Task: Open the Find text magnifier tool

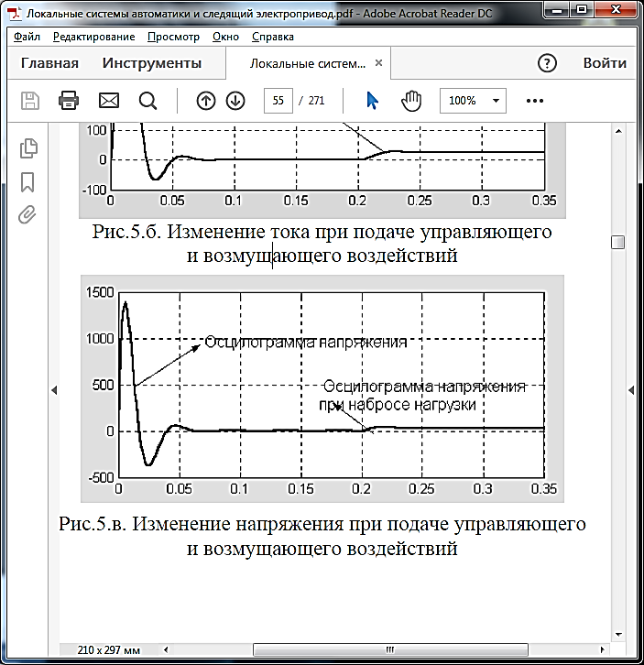Action: [x=148, y=101]
